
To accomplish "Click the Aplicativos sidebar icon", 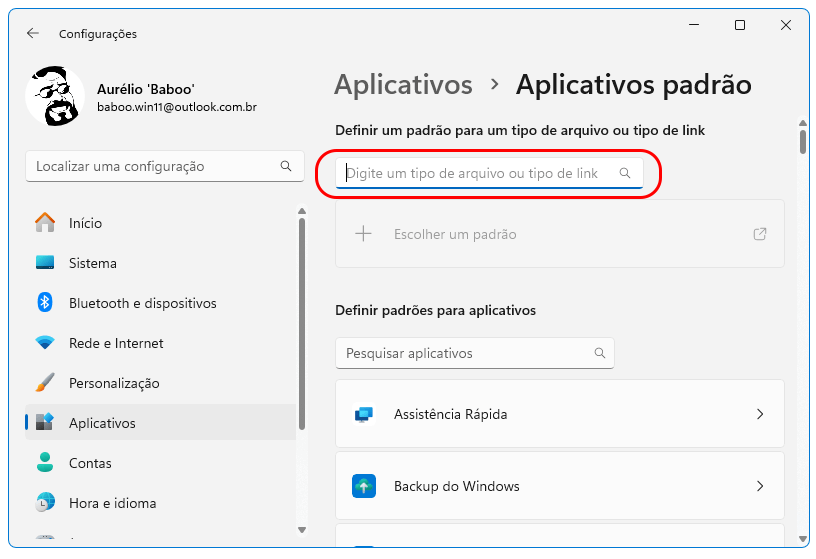I will click(45, 422).
